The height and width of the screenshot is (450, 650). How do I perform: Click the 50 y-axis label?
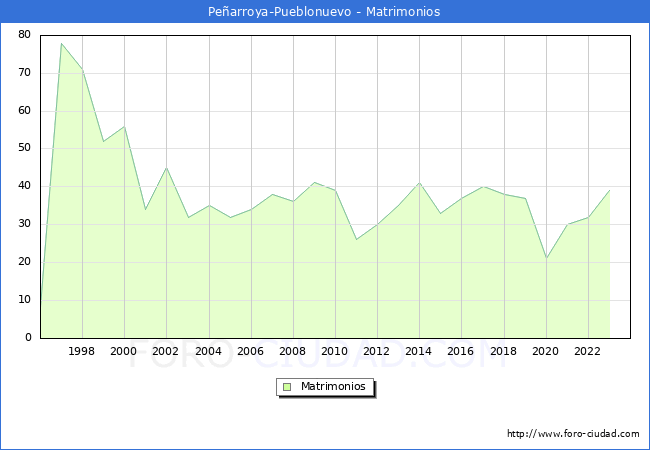click(x=24, y=148)
